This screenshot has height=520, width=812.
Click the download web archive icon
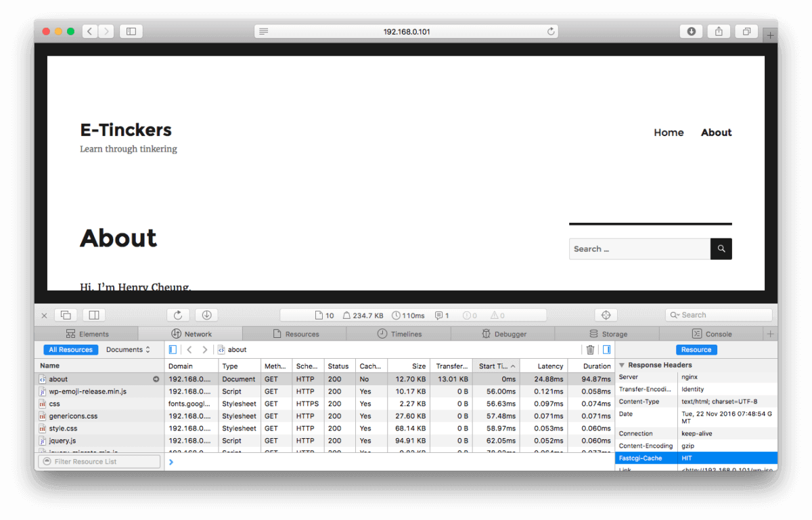206,315
